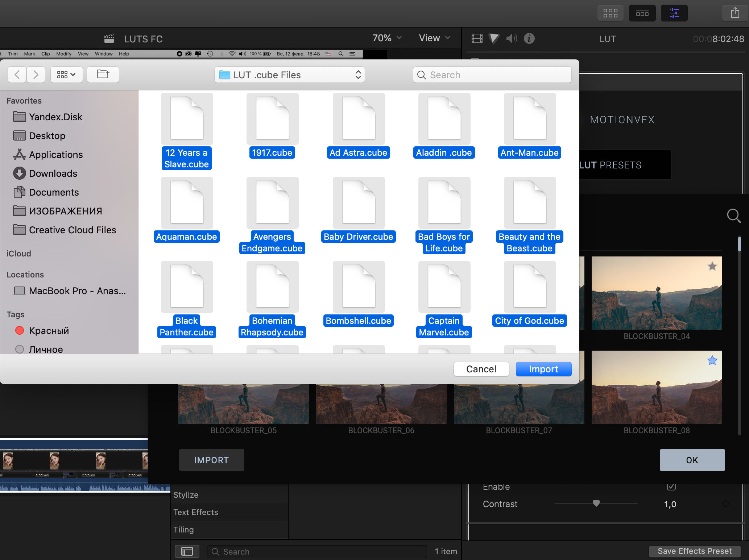The width and height of the screenshot is (749, 560).
Task: Toggle the Enable checkbox
Action: point(671,486)
